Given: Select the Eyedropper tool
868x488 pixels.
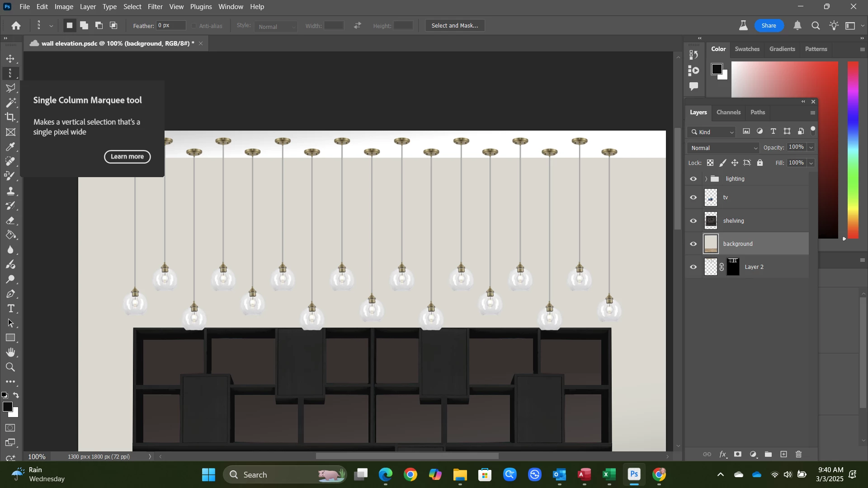Looking at the screenshot, I should (x=10, y=147).
